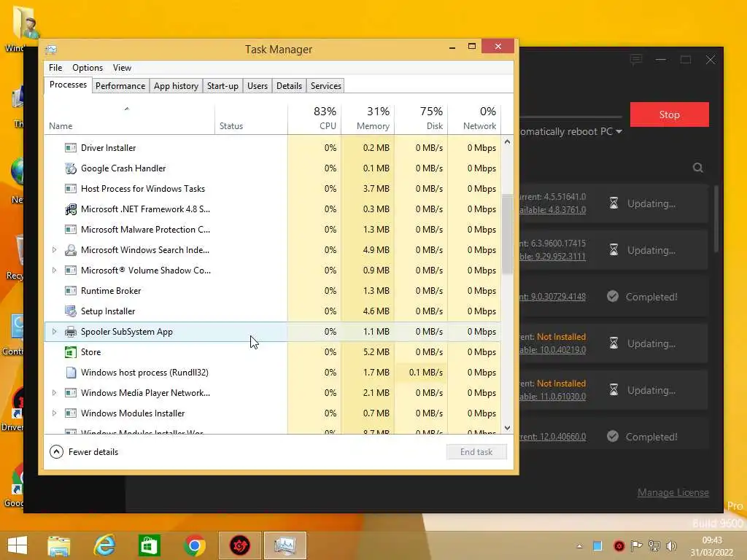Image resolution: width=747 pixels, height=560 pixels.
Task: Click Microsoft Malware Protection process icon
Action: pos(71,230)
